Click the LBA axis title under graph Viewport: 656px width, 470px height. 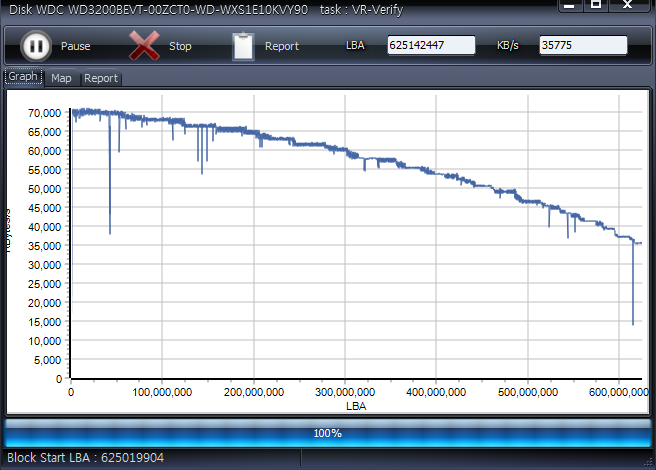click(x=356, y=407)
